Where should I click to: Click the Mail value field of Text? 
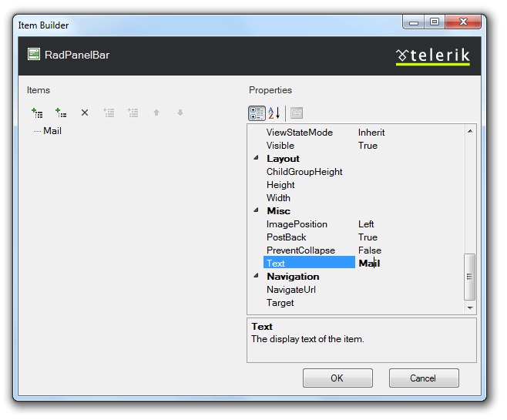click(x=410, y=263)
